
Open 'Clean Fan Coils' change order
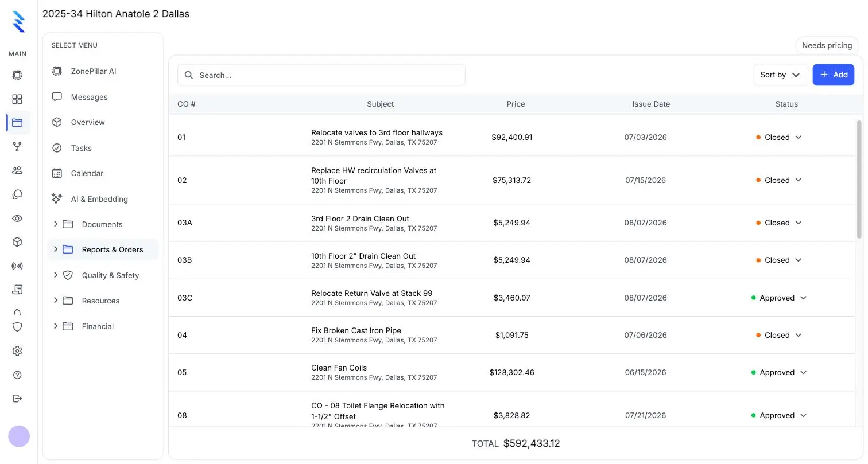[339, 368]
